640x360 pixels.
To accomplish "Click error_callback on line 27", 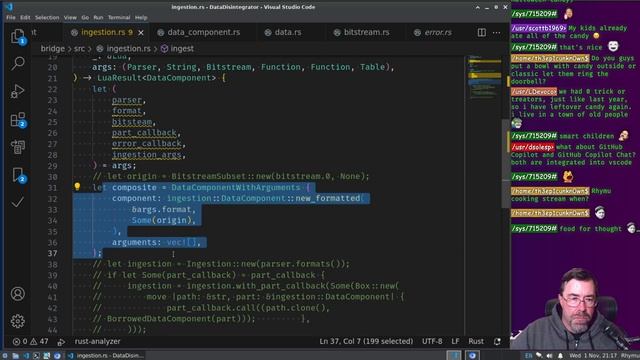I will (147, 144).
